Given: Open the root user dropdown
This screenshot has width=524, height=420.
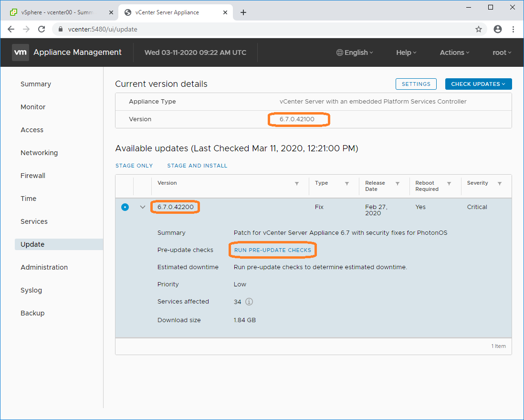Looking at the screenshot, I should coord(502,52).
